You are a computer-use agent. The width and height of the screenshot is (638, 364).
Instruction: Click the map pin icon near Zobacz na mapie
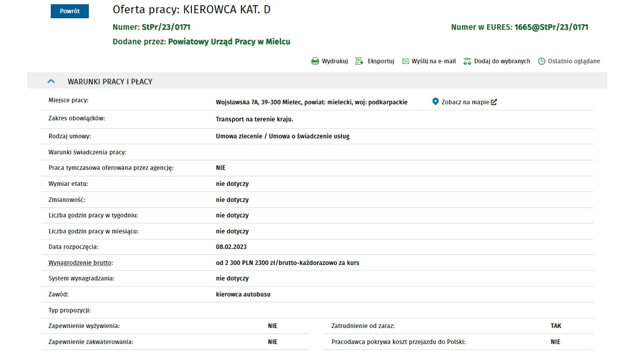click(x=435, y=102)
